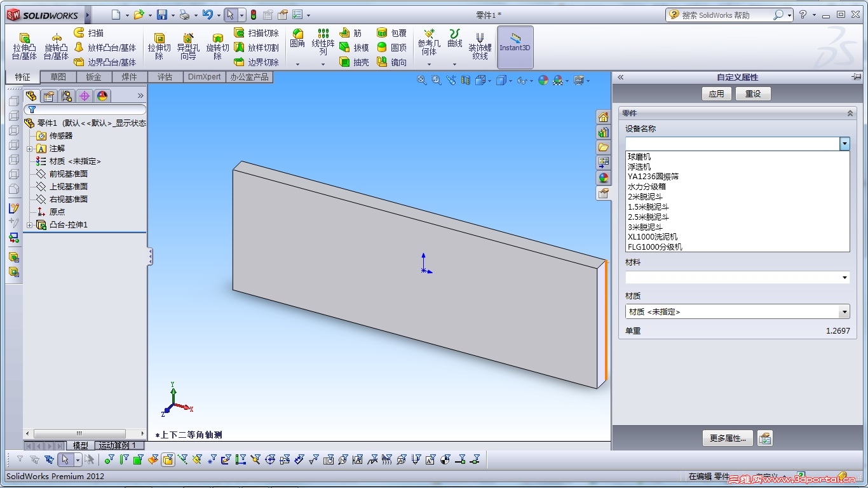Pin the 自定义属性 task pane
Viewport: 868px width, 488px height.
click(x=856, y=77)
